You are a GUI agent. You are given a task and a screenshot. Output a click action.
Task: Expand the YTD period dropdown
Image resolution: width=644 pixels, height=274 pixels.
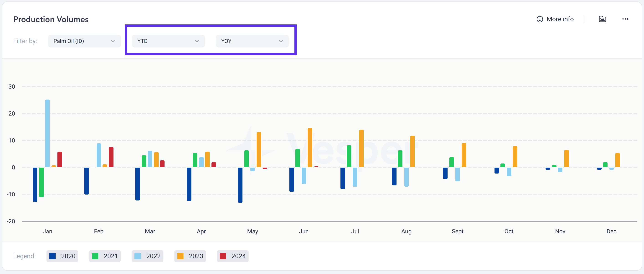168,41
